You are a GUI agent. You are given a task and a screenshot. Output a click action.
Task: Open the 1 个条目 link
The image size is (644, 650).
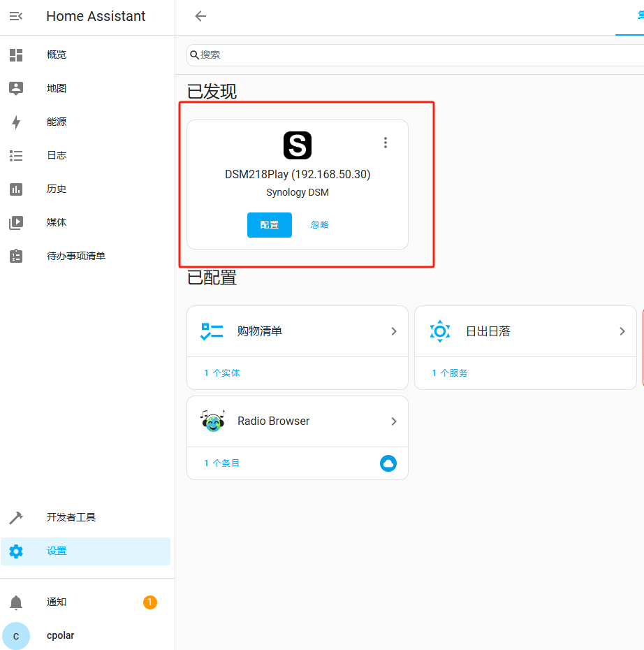[x=221, y=463]
